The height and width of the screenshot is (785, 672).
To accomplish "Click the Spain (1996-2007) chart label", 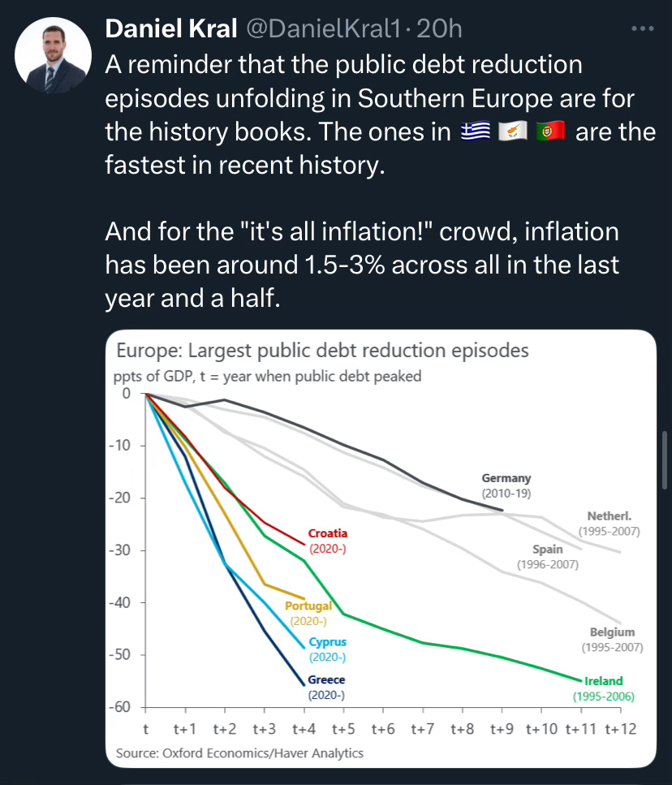I will click(x=548, y=557).
